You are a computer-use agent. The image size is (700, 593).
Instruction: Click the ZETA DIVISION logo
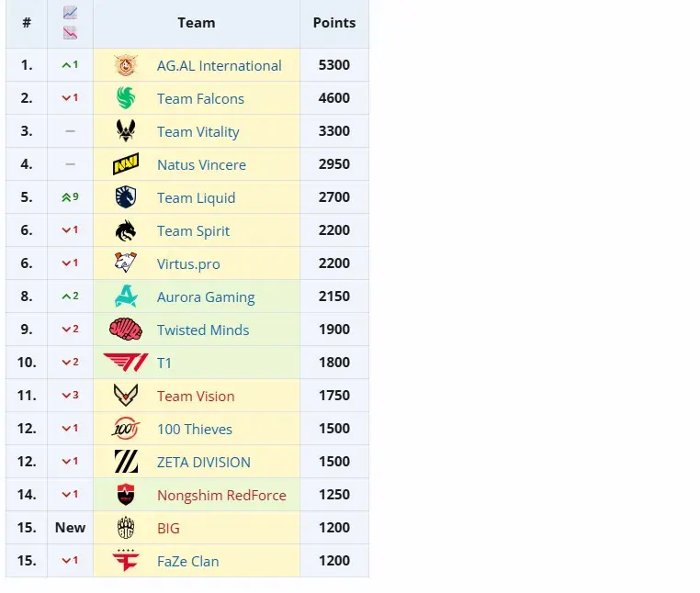coord(126,462)
